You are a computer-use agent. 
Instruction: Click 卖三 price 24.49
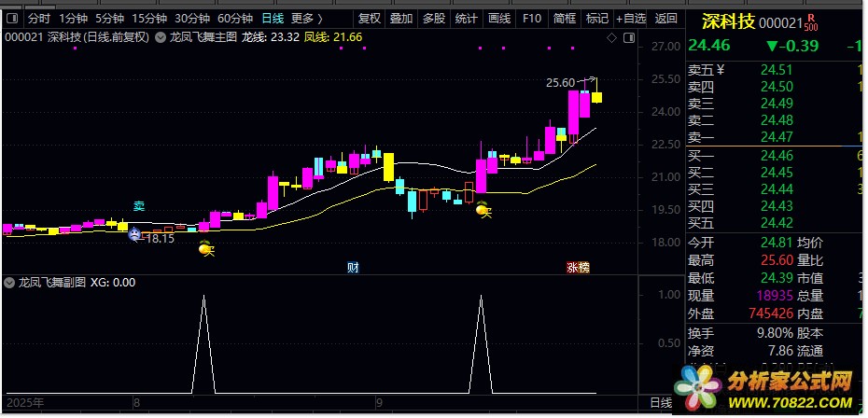point(777,104)
